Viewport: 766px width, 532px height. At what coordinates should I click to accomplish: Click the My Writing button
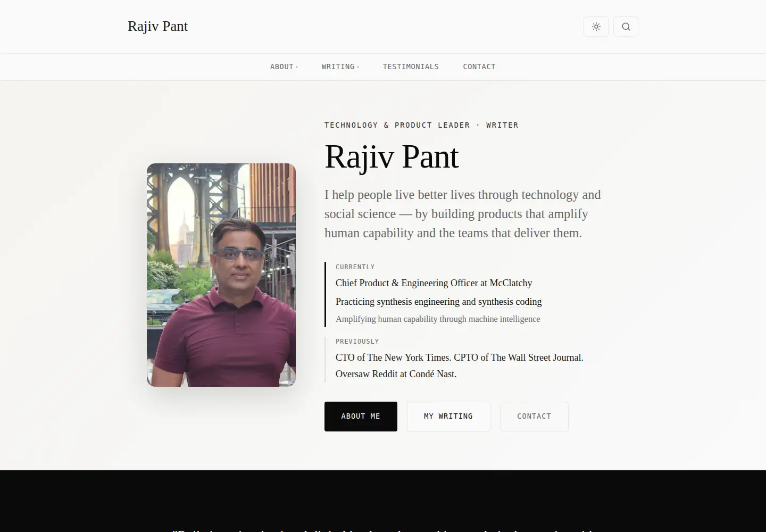pyautogui.click(x=448, y=417)
